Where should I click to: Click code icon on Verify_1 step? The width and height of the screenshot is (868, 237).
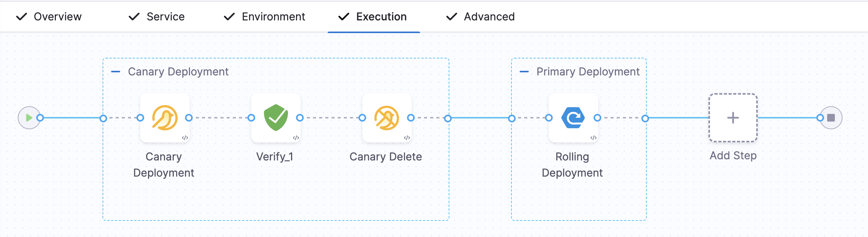click(296, 138)
